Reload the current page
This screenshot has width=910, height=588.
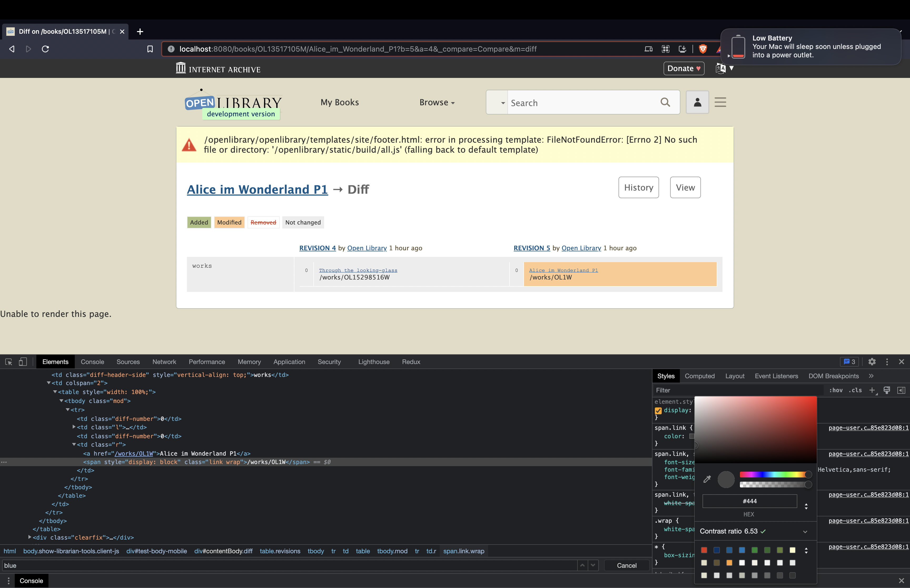[x=46, y=49]
